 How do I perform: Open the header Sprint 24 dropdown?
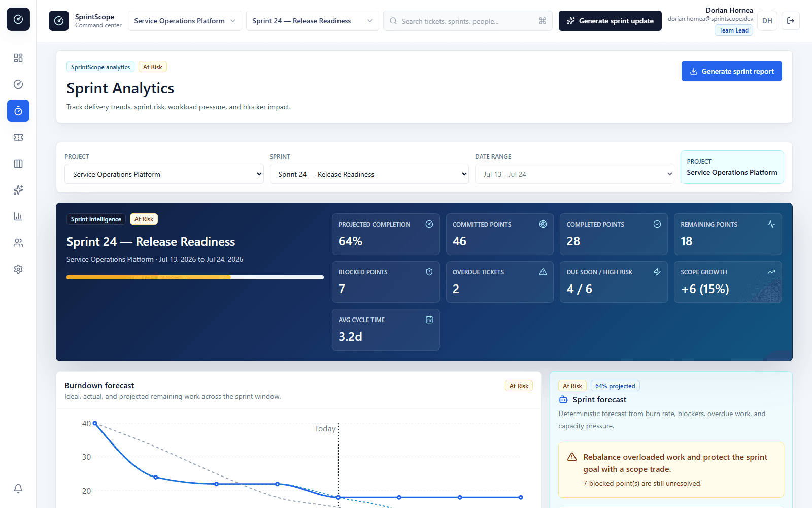[313, 21]
